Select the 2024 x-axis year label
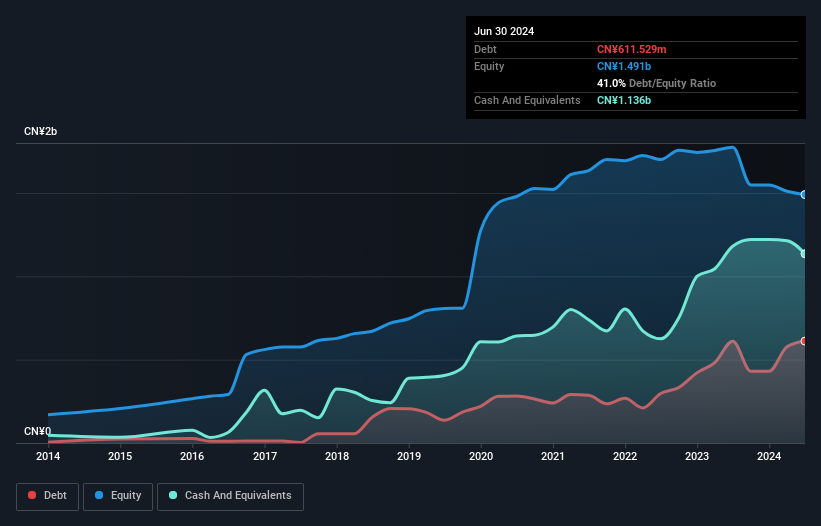The width and height of the screenshot is (821, 526). (x=769, y=457)
